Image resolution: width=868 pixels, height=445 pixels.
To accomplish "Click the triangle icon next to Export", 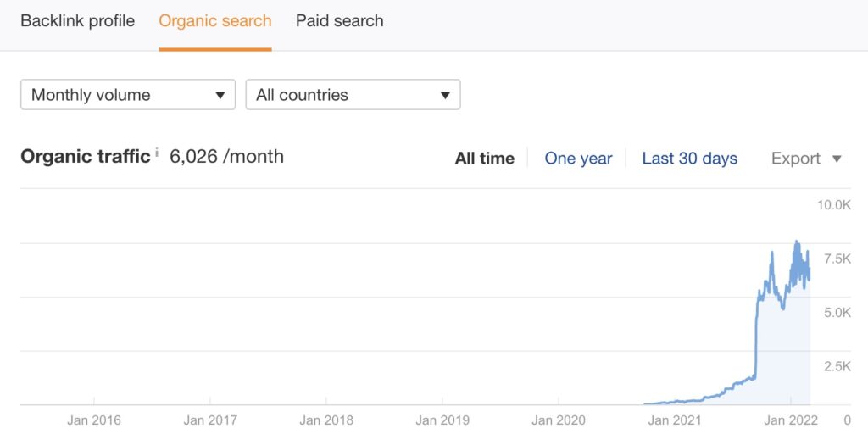I will [x=837, y=159].
